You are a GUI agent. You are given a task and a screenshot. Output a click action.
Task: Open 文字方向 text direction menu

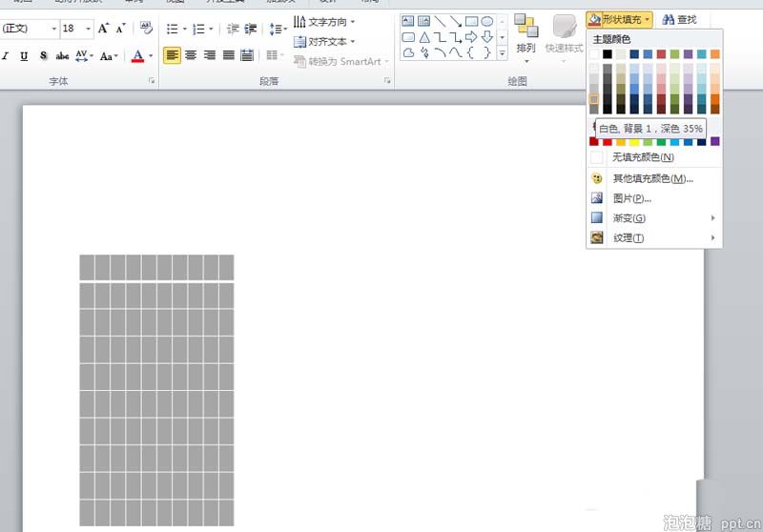(324, 22)
